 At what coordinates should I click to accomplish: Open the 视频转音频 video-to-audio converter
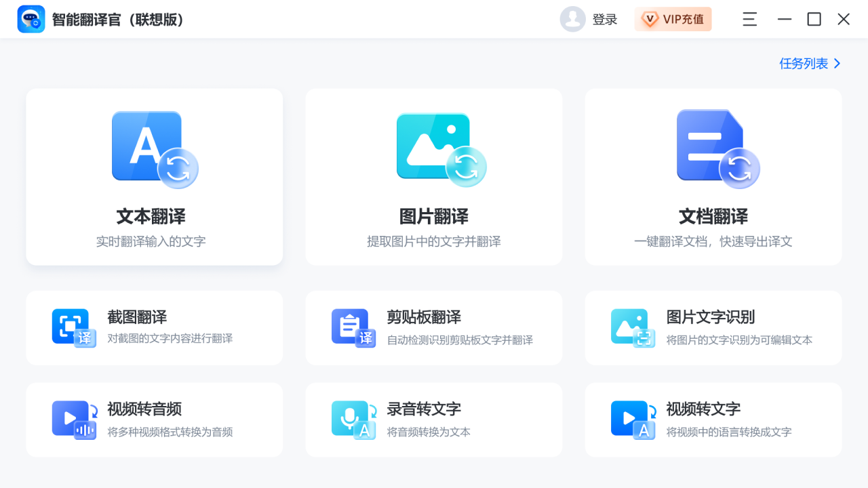coord(154,420)
